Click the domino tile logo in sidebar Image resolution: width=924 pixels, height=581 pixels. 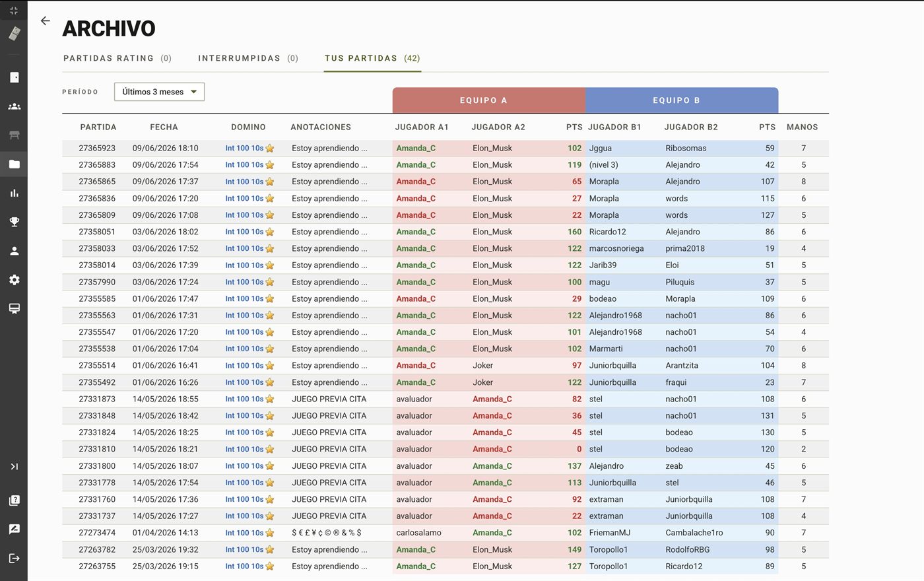point(14,34)
